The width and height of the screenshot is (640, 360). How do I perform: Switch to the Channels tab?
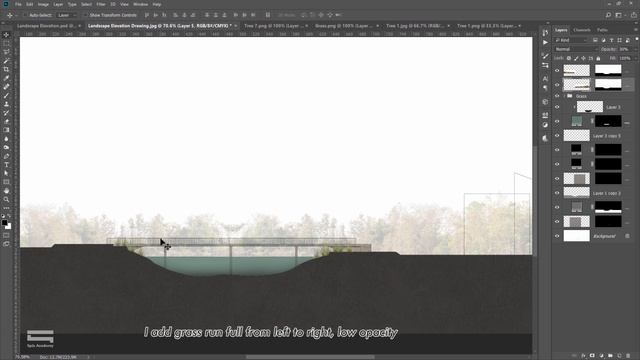coord(582,30)
